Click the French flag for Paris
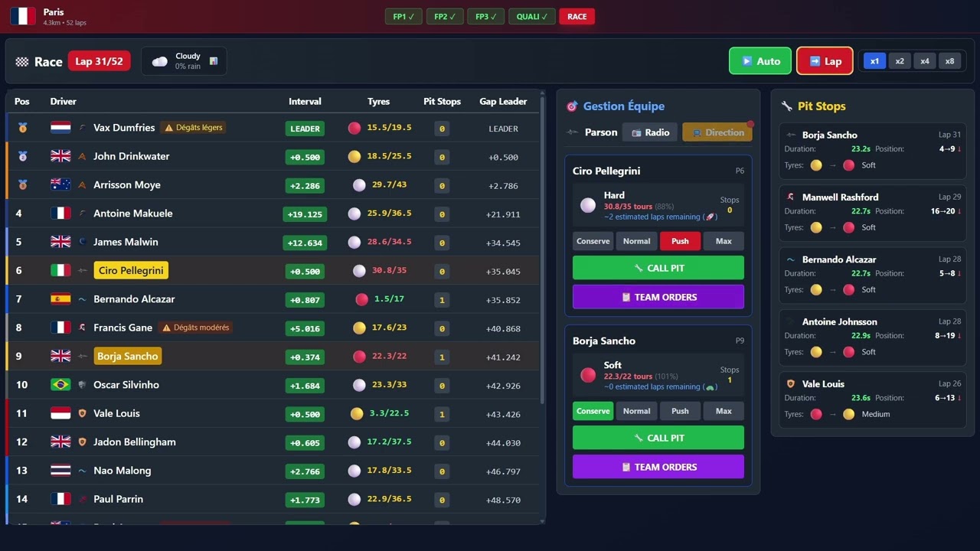Viewport: 980px width, 551px height. (x=23, y=16)
